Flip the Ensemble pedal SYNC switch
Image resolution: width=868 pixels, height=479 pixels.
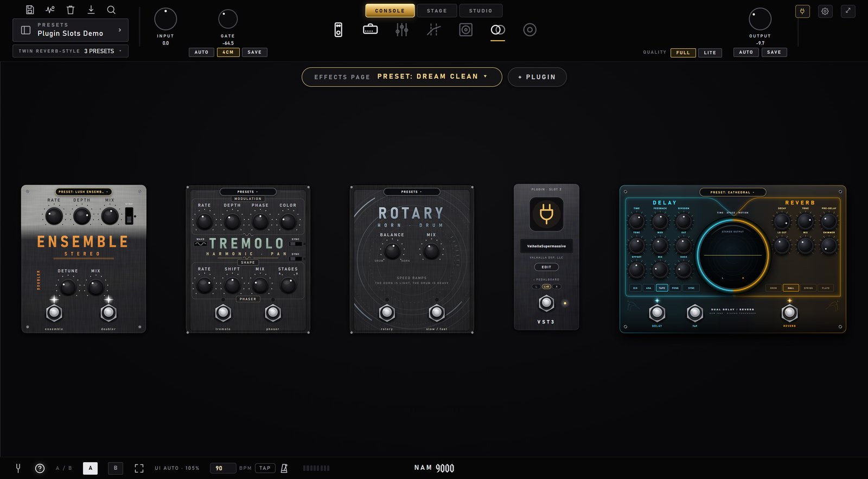click(129, 216)
